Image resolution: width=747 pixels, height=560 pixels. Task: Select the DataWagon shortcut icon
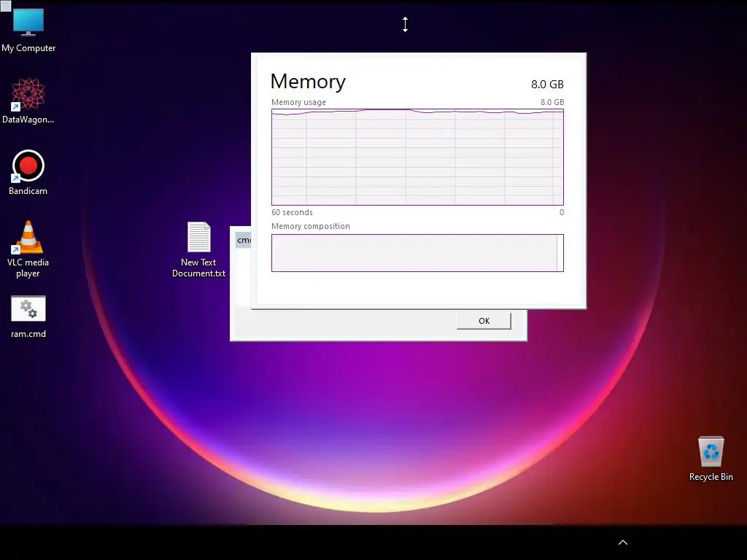click(28, 101)
